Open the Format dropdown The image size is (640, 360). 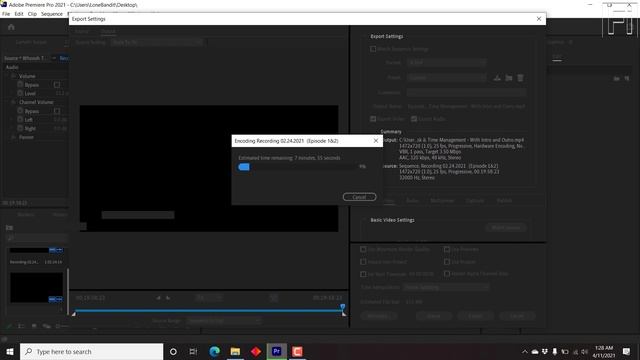pyautogui.click(x=446, y=62)
